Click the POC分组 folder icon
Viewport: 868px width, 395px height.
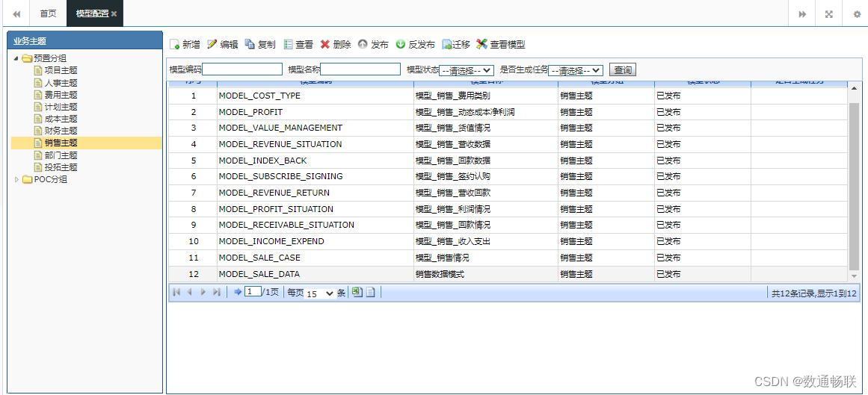point(27,180)
